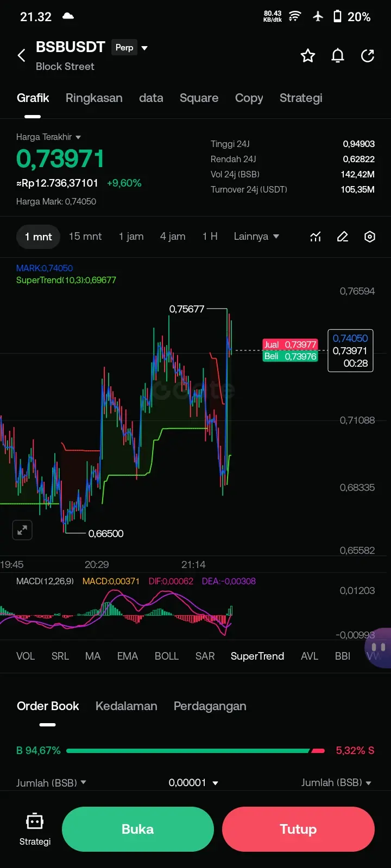Tap the Beli 0,73976 price label
Image resolution: width=391 pixels, height=868 pixels.
coord(290,356)
